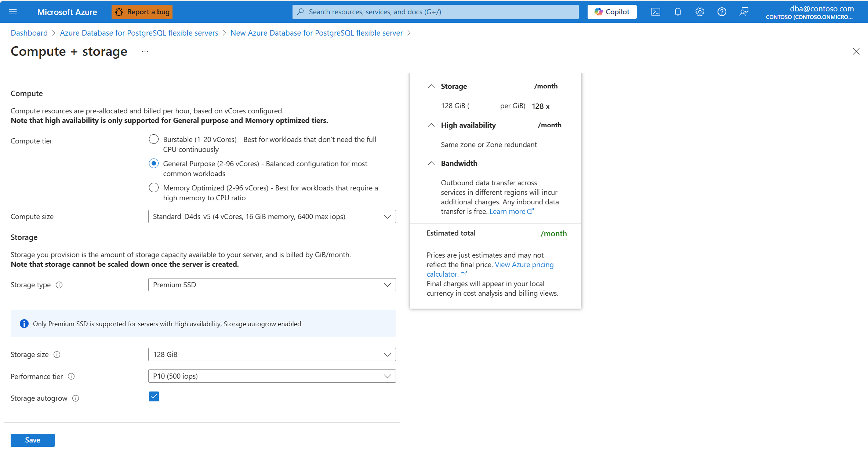Viewport: 868px width, 459px height.
Task: Collapse the High availability cost section
Action: tap(431, 125)
